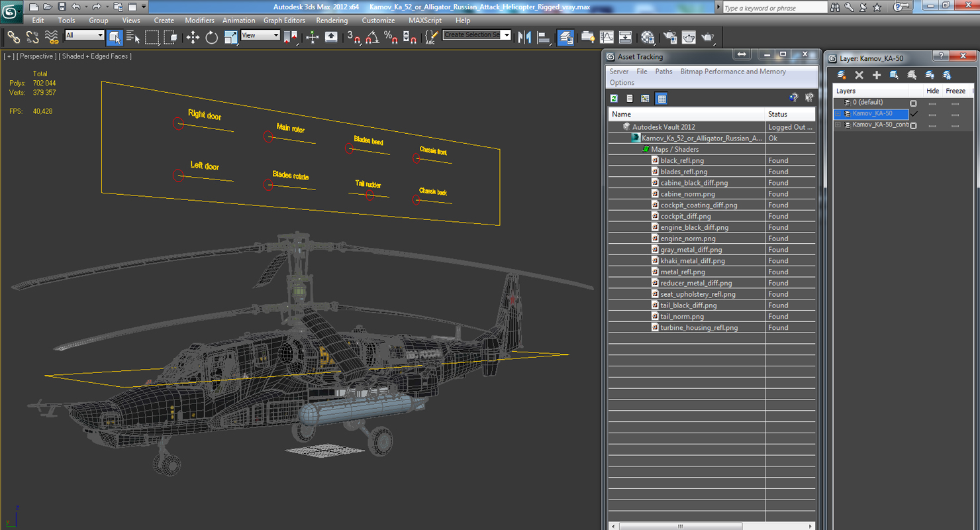Open reference coordinate system View dropdown
This screenshot has width=980, height=530.
click(260, 35)
